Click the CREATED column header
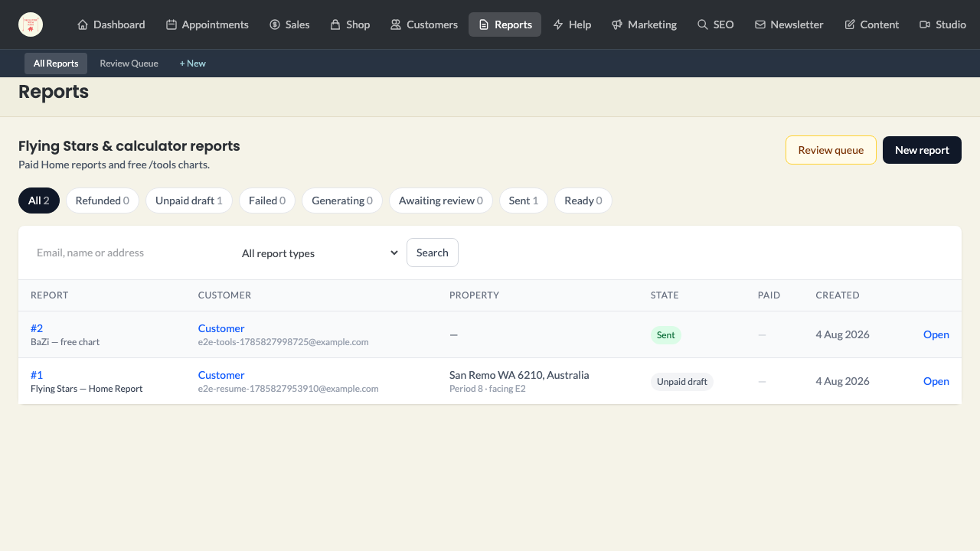 tap(838, 295)
